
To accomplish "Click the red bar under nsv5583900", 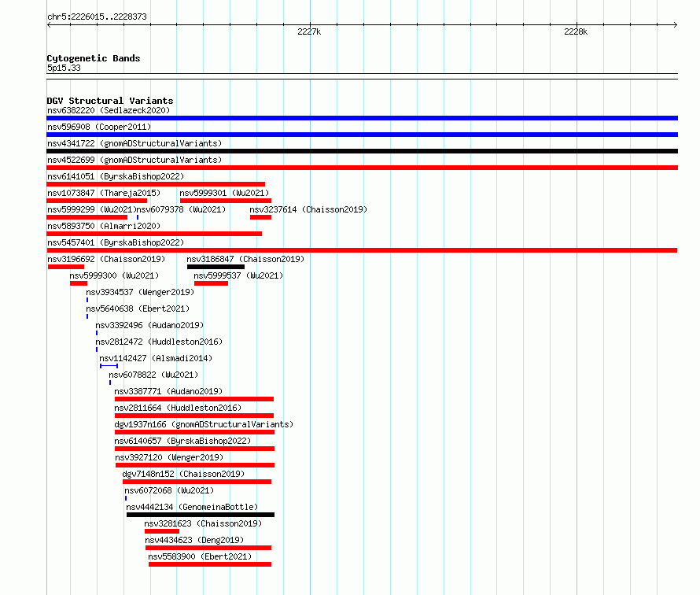I will click(x=210, y=564).
